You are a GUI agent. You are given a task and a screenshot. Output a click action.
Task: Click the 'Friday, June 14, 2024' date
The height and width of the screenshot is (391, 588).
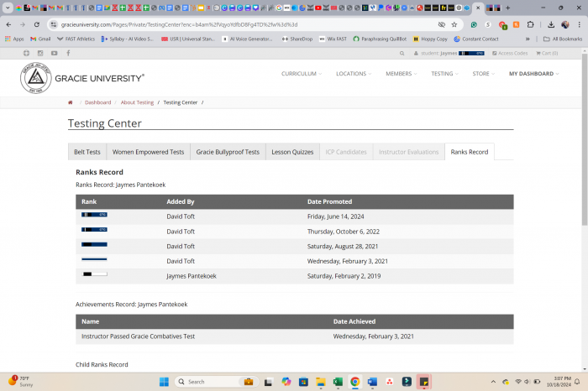(x=336, y=216)
